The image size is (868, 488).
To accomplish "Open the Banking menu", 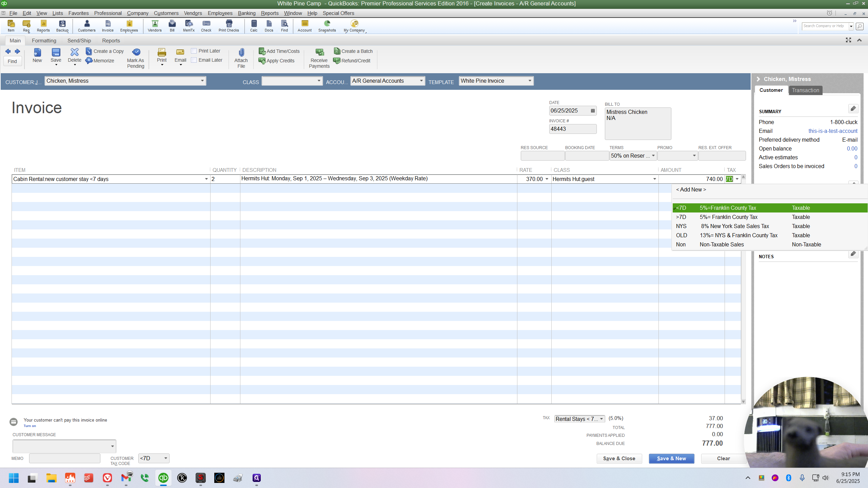I will 246,13.
